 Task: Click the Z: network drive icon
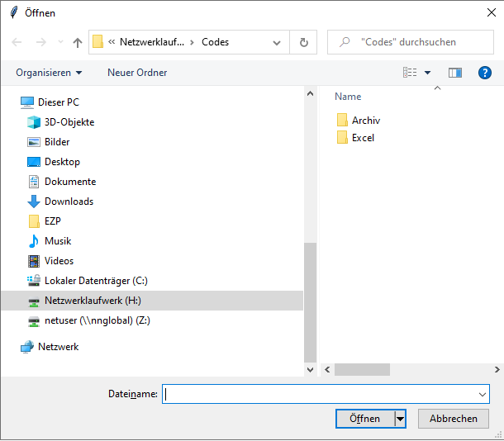34,321
